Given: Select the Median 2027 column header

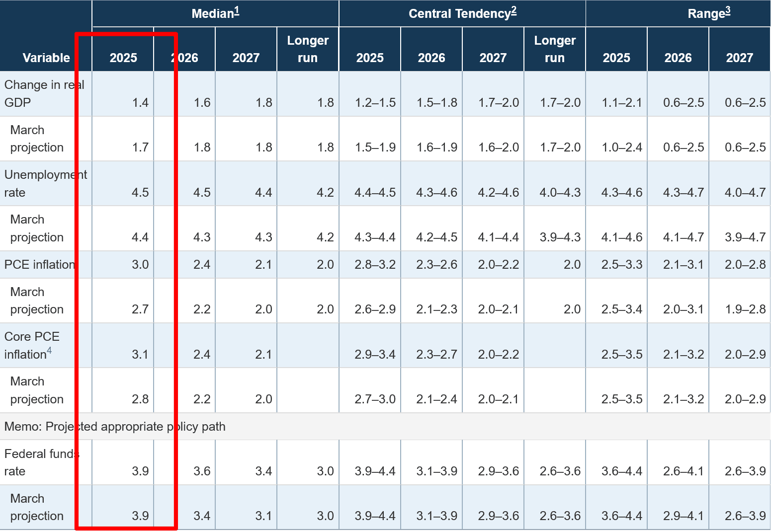Looking at the screenshot, I should [x=246, y=58].
